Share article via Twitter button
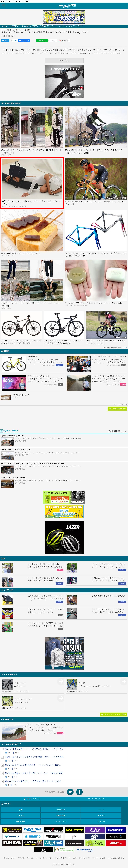 [5, 40]
